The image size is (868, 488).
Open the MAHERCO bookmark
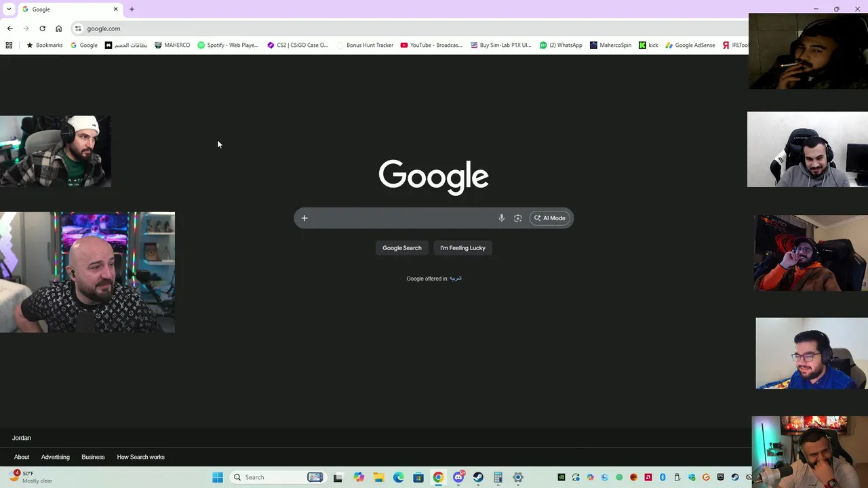click(x=172, y=45)
